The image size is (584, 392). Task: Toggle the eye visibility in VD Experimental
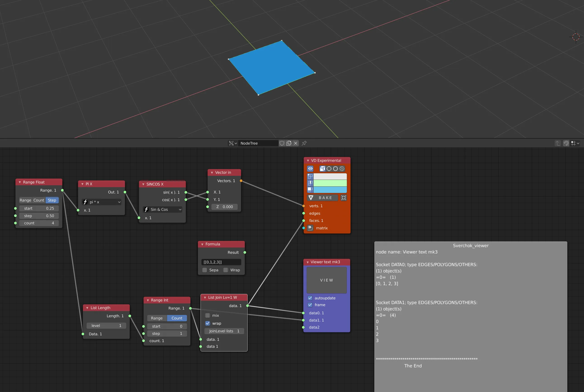[310, 169]
